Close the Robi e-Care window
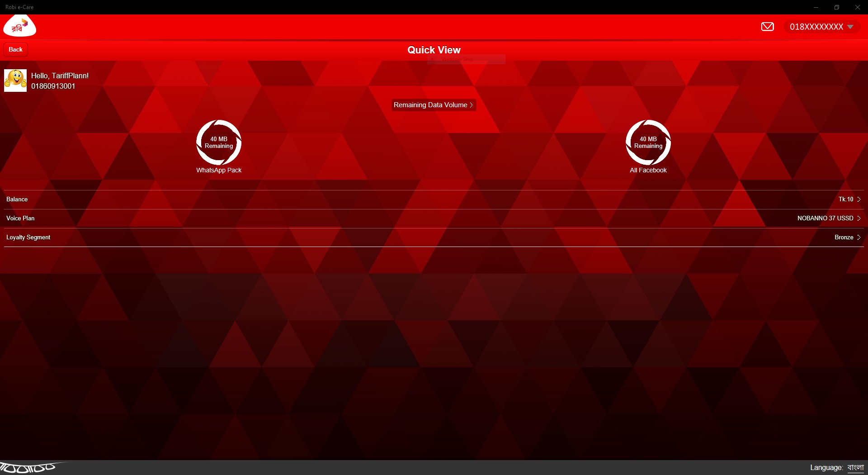868x475 pixels. click(858, 7)
